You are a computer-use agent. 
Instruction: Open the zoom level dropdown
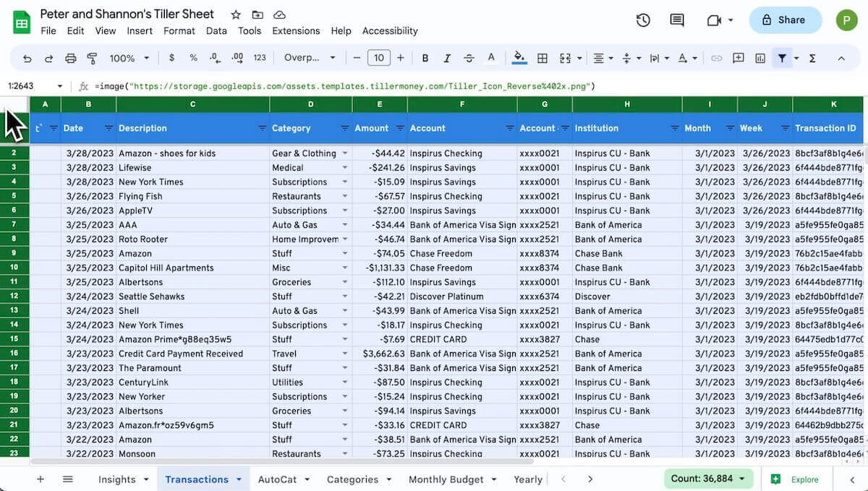click(x=129, y=58)
